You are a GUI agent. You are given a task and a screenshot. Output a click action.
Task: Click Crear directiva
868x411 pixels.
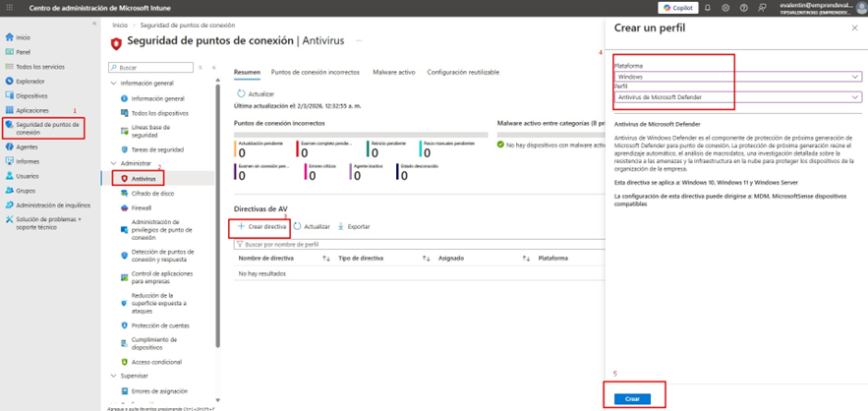click(261, 226)
